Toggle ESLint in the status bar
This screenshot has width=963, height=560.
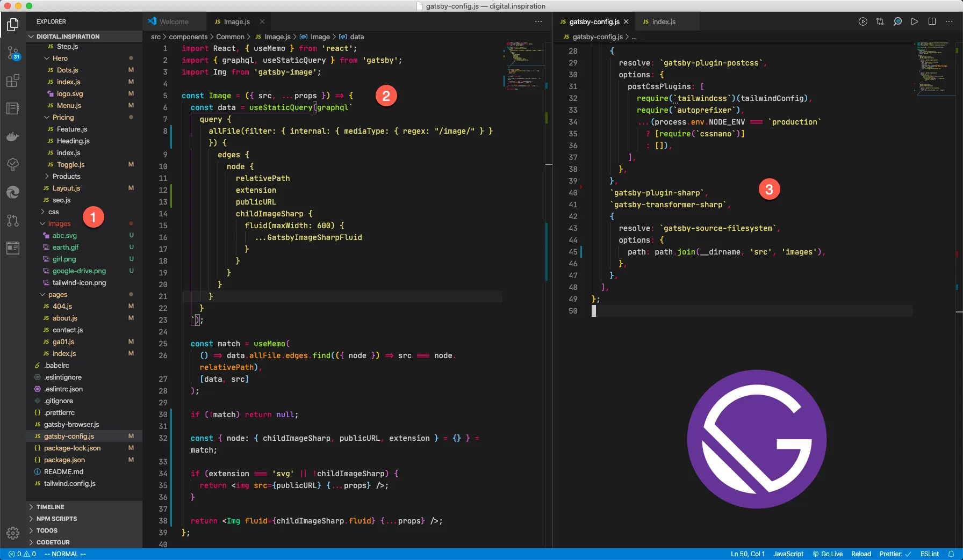[x=929, y=554]
